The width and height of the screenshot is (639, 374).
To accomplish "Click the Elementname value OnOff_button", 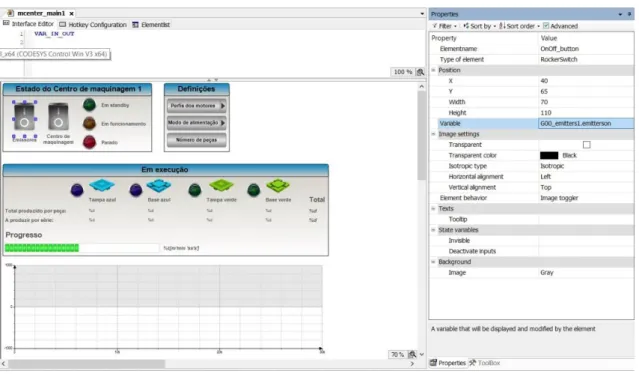I will (x=586, y=49).
